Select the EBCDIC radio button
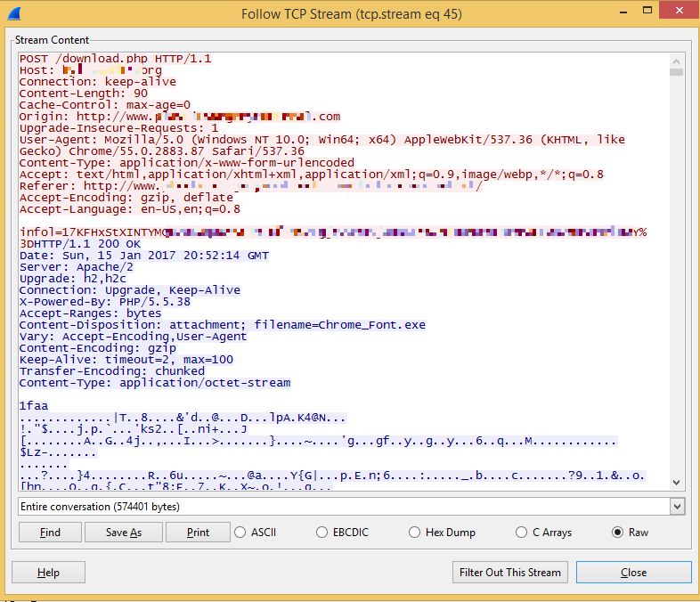The height and width of the screenshot is (602, 700). tap(322, 532)
